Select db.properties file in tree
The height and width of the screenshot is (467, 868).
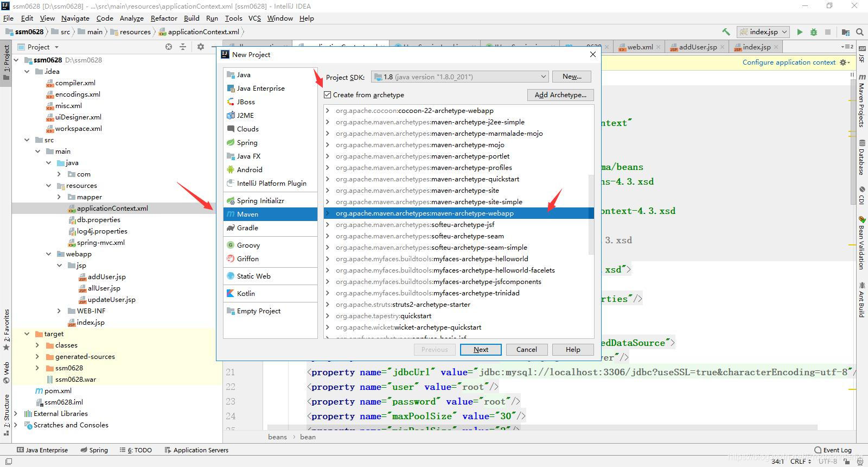[98, 219]
